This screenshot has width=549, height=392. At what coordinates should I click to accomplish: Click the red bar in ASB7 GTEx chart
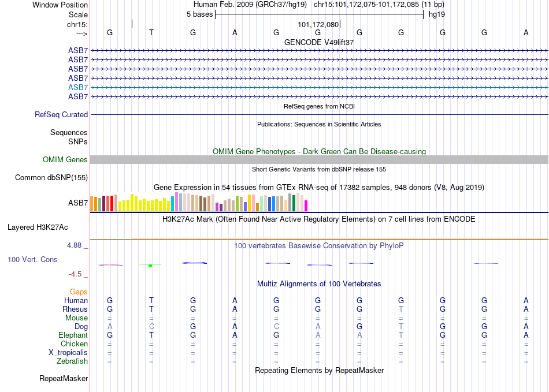tap(112, 204)
